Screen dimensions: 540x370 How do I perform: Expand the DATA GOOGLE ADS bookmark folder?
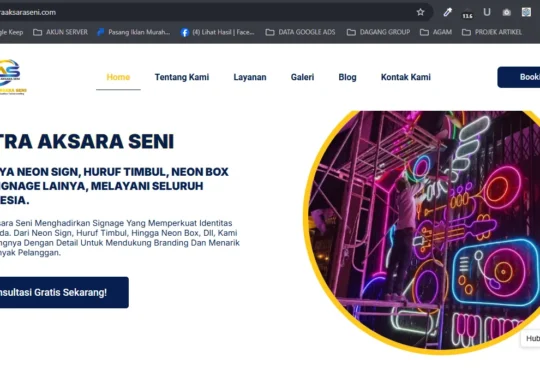(301, 32)
